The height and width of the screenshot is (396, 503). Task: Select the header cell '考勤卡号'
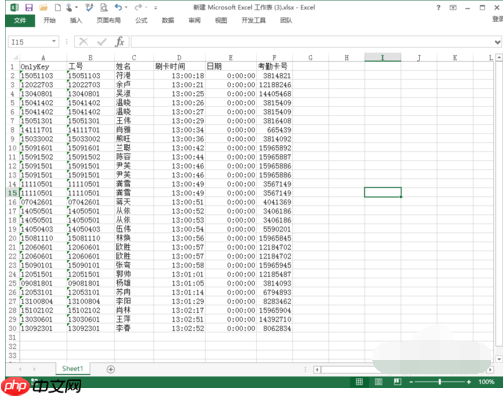coord(275,66)
